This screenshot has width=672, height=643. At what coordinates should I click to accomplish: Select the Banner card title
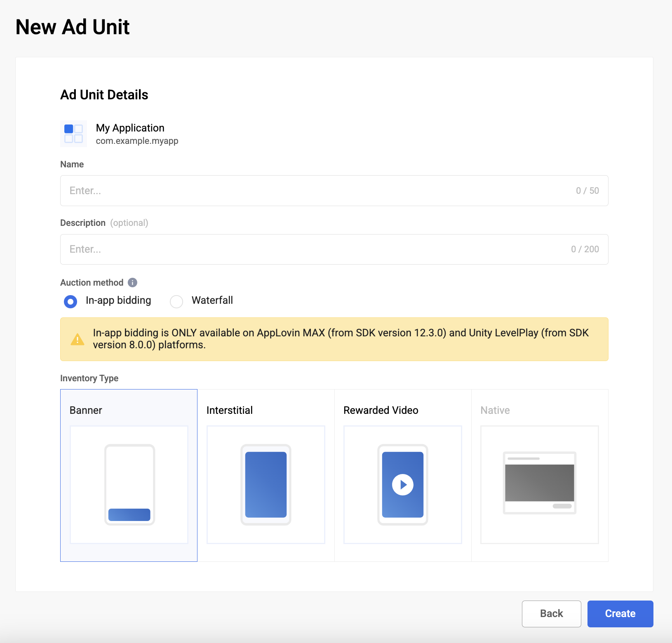(x=86, y=410)
